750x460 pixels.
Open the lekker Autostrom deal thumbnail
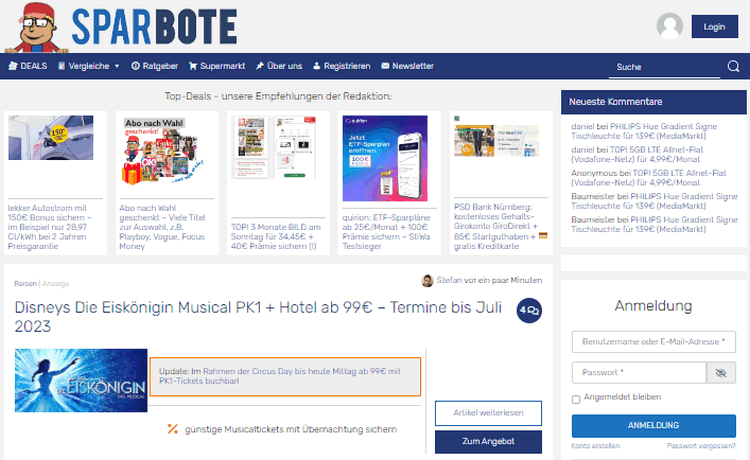point(51,138)
